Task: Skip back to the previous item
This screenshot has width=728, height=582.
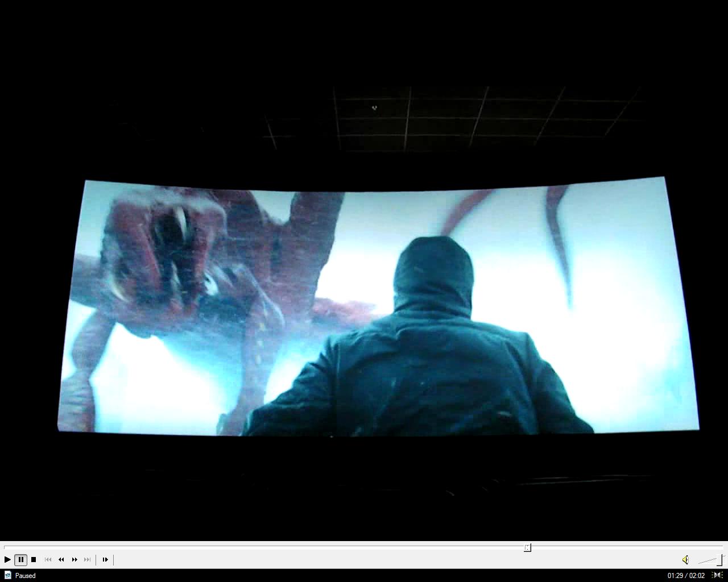Action: [48, 560]
